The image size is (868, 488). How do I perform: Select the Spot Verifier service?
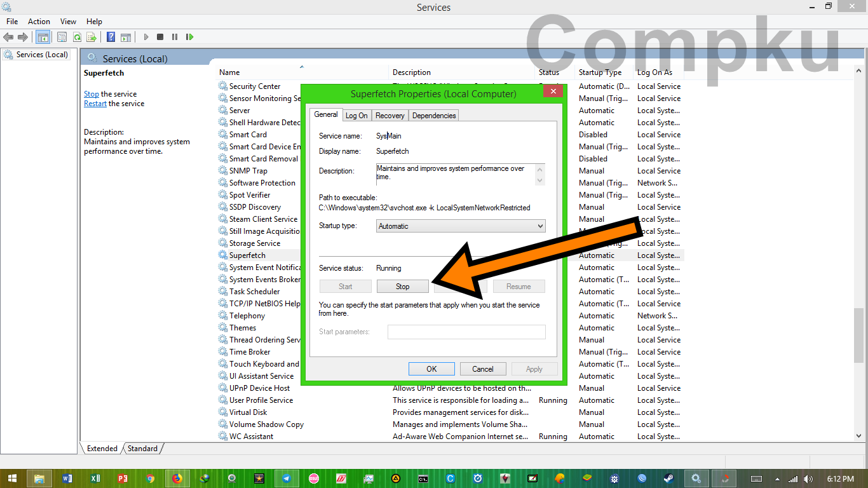[x=250, y=195]
